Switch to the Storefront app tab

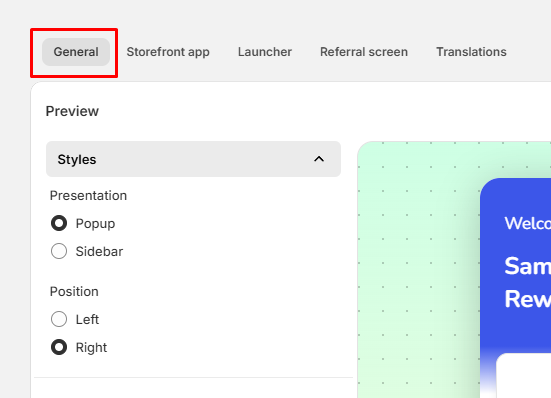[x=168, y=52]
